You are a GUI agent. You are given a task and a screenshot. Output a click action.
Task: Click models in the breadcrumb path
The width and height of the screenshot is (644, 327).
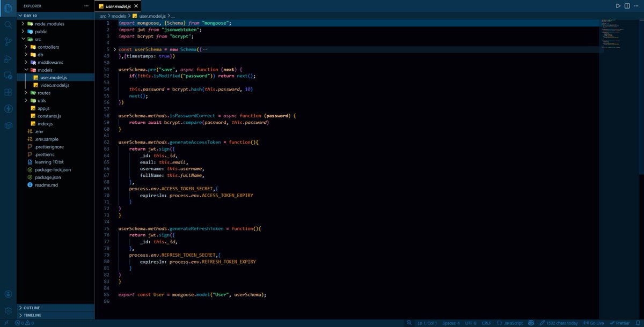119,16
